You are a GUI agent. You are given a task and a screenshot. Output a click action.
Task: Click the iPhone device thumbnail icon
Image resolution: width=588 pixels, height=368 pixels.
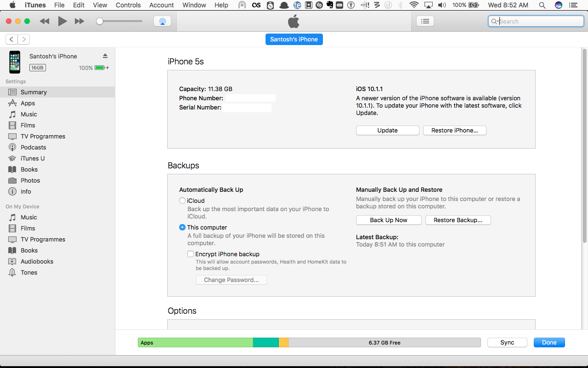(x=15, y=62)
